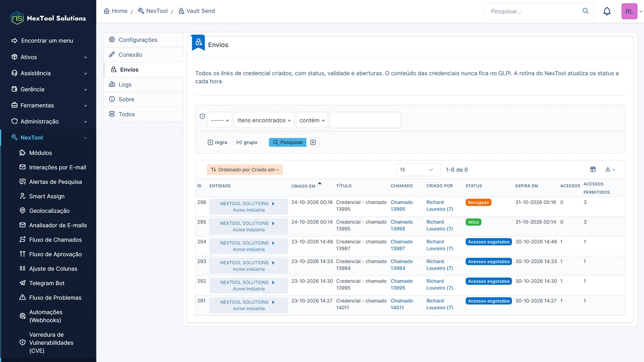Open the Configurações tab
The height and width of the screenshot is (362, 644).
[x=144, y=40]
